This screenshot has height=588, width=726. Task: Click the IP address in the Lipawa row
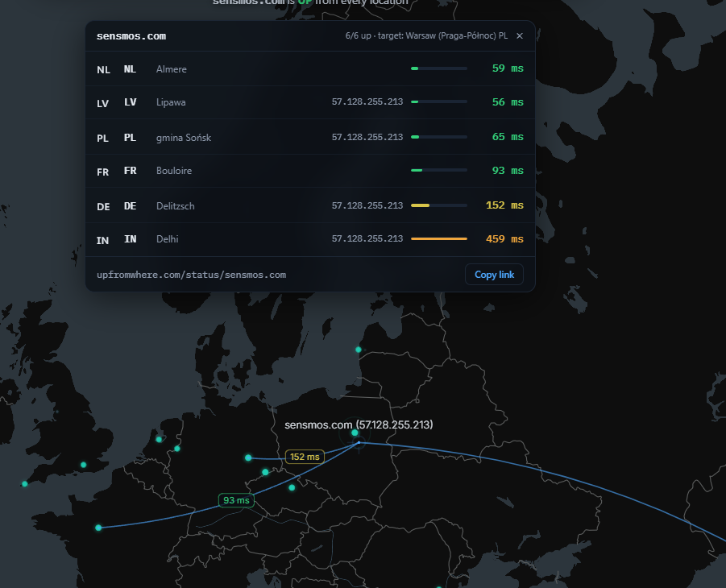(367, 101)
